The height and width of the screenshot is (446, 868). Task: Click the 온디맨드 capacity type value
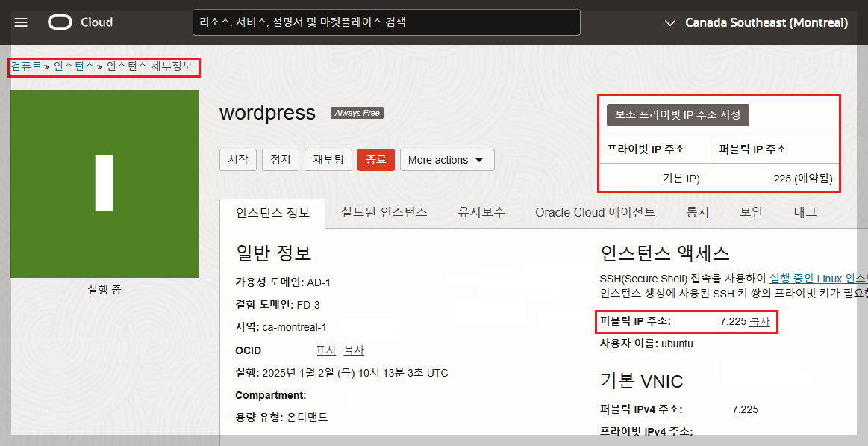point(307,417)
